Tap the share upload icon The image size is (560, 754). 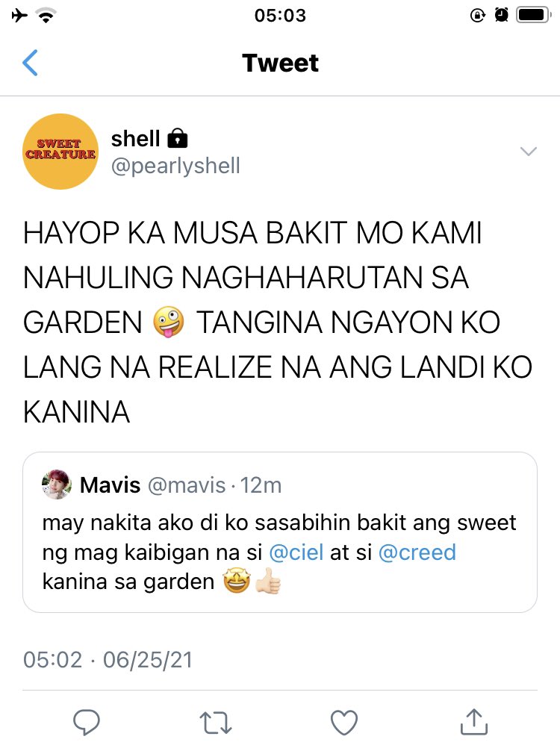[474, 722]
